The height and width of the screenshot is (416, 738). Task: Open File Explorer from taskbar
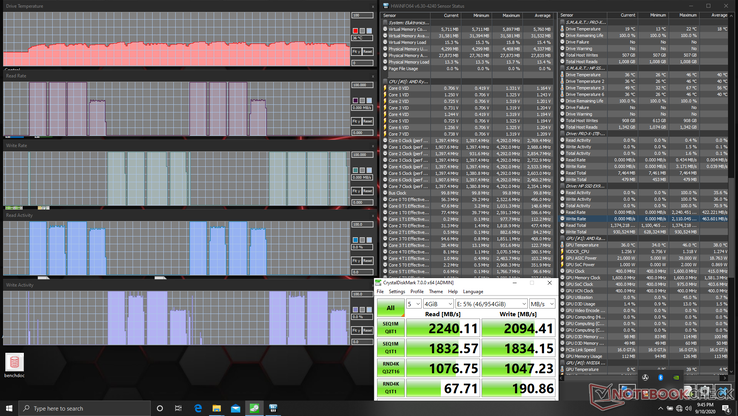(x=217, y=408)
